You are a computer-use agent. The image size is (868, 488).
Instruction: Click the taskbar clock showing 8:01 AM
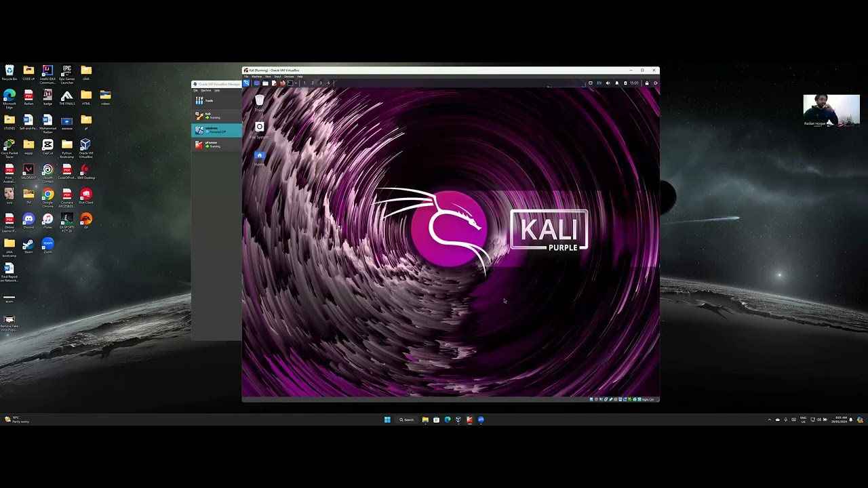pos(839,420)
